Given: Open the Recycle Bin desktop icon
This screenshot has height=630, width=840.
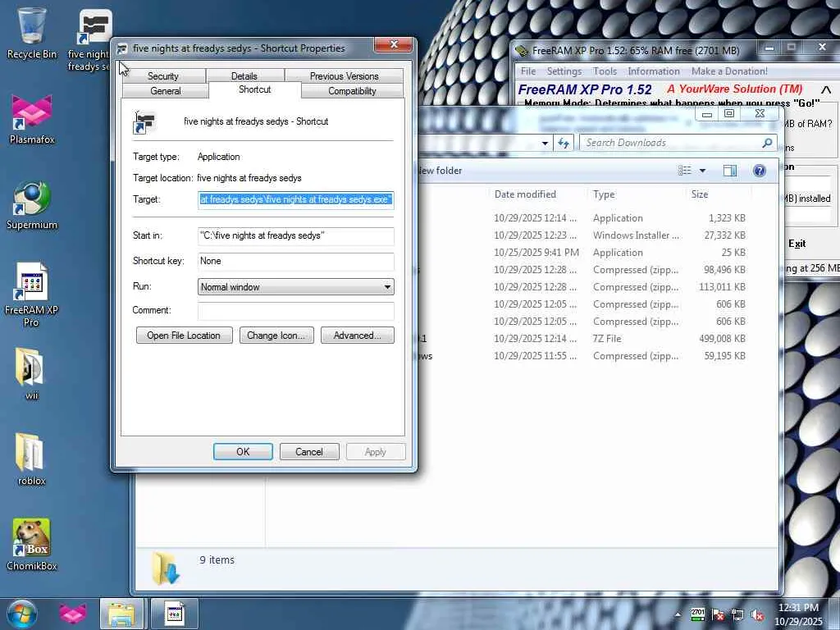Looking at the screenshot, I should tap(32, 33).
